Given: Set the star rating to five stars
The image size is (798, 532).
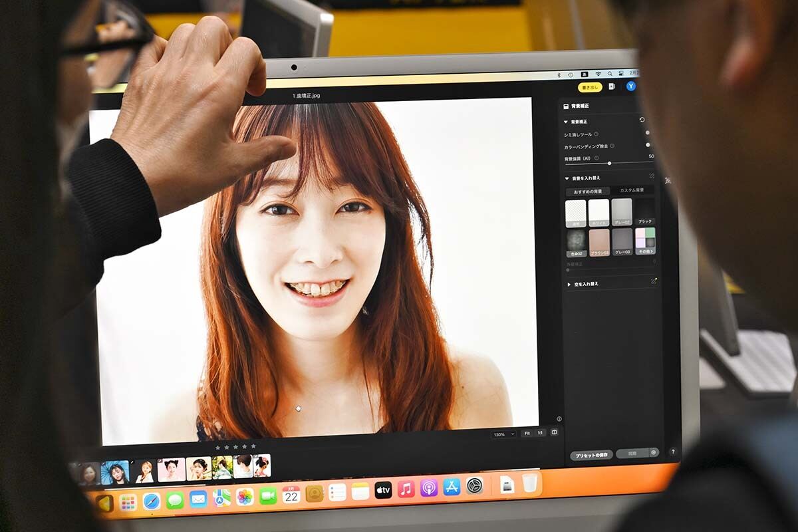Looking at the screenshot, I should (253, 446).
